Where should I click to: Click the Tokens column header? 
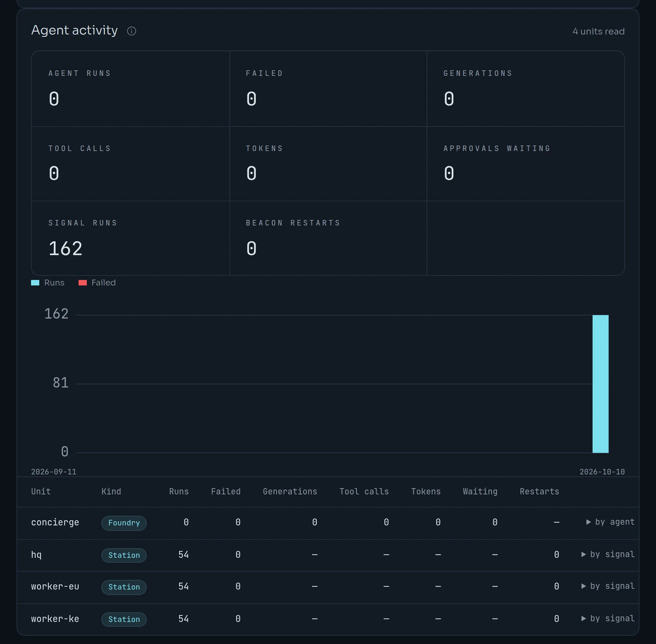(426, 492)
